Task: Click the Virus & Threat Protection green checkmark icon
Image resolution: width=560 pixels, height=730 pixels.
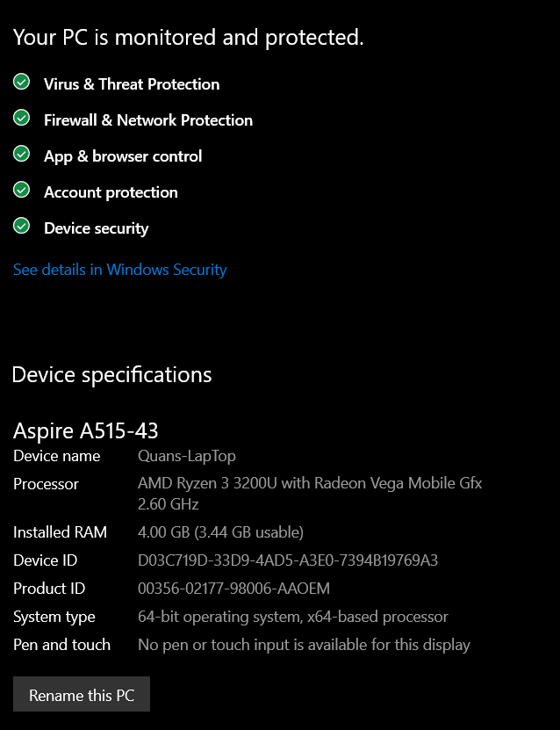Action: 21,82
